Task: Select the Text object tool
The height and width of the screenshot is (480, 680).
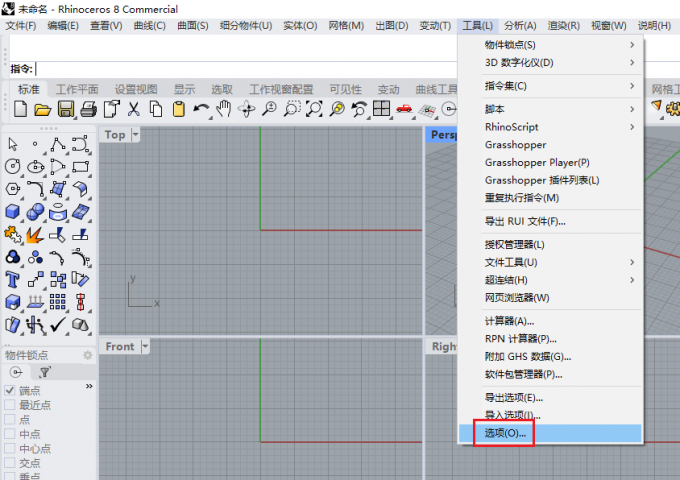Action: pos(12,280)
